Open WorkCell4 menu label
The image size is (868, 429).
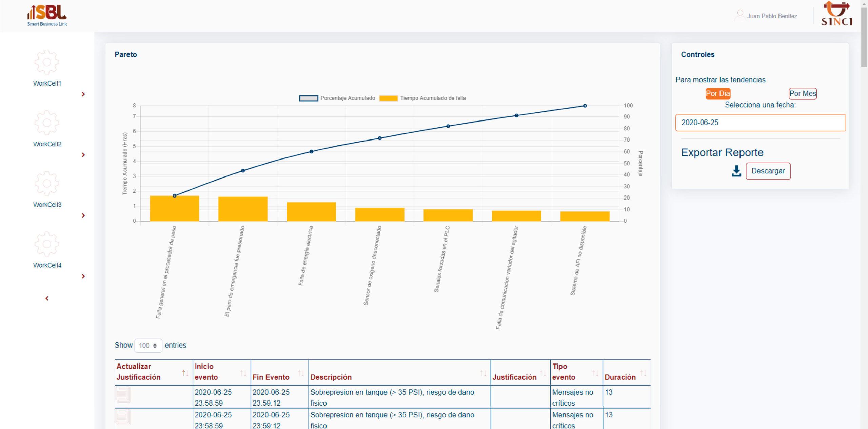click(x=47, y=265)
